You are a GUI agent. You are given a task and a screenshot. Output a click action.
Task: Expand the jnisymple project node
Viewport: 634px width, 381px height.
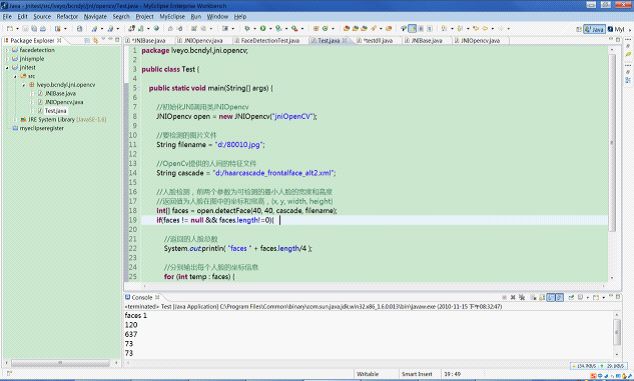[x=7, y=59]
